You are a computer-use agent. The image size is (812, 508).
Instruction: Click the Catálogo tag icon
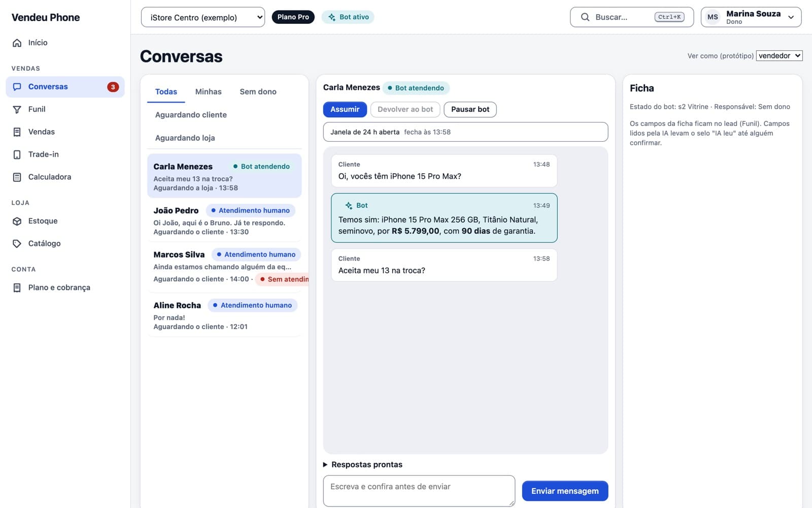point(17,243)
